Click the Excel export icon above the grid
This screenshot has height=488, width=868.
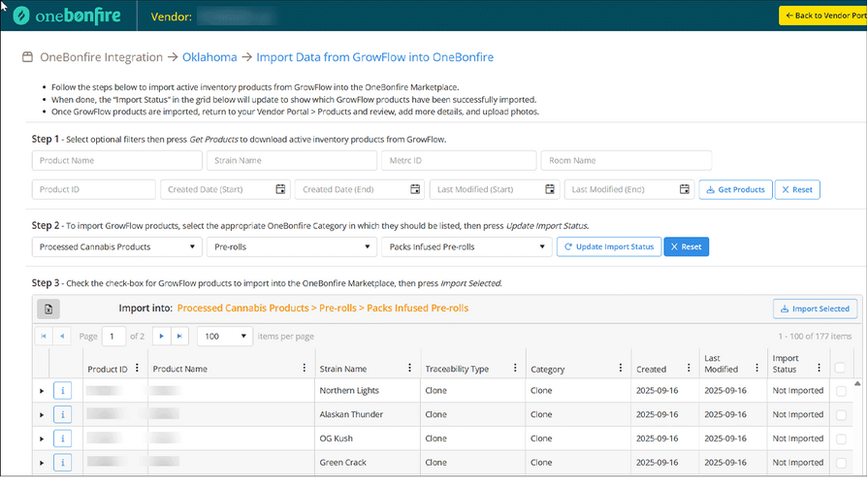(48, 309)
